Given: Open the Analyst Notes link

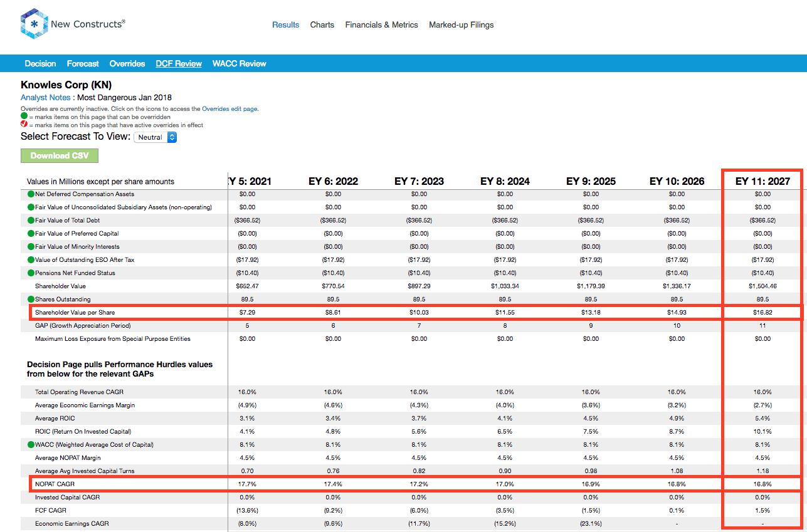Looking at the screenshot, I should pyautogui.click(x=46, y=98).
